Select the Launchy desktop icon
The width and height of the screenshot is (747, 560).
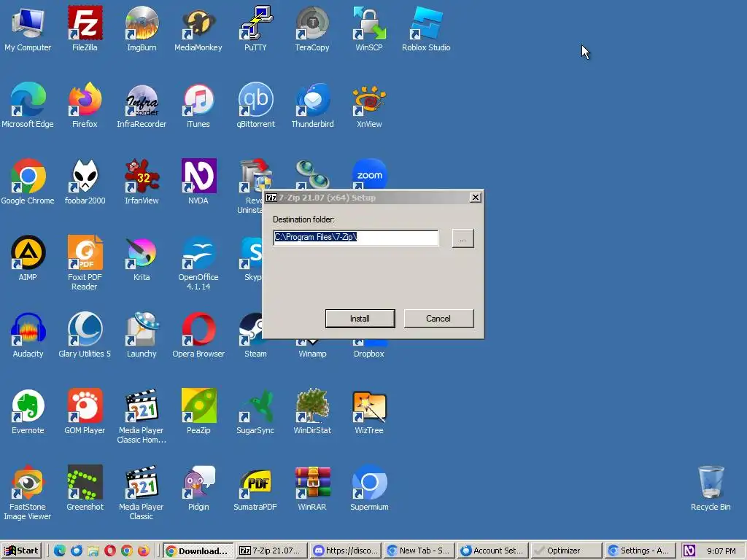coord(142,335)
